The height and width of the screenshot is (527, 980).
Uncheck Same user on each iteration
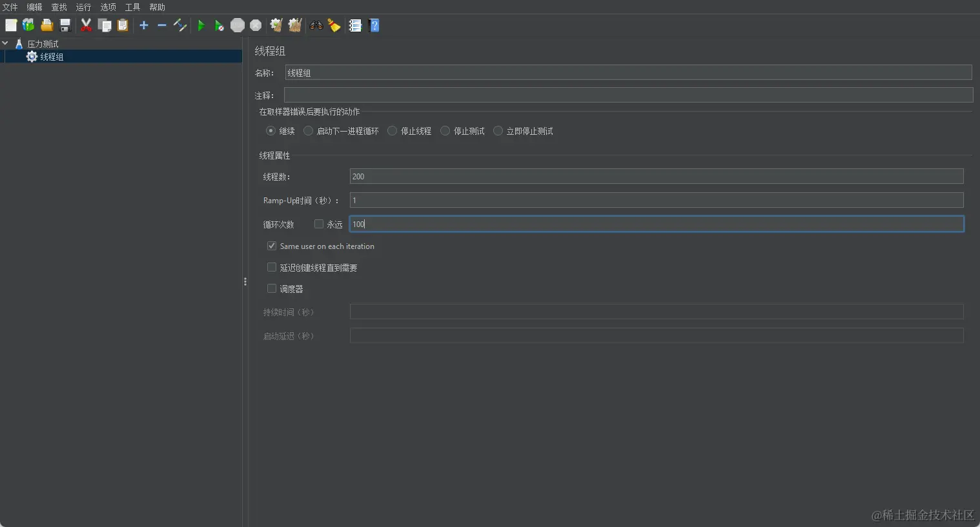click(x=272, y=246)
